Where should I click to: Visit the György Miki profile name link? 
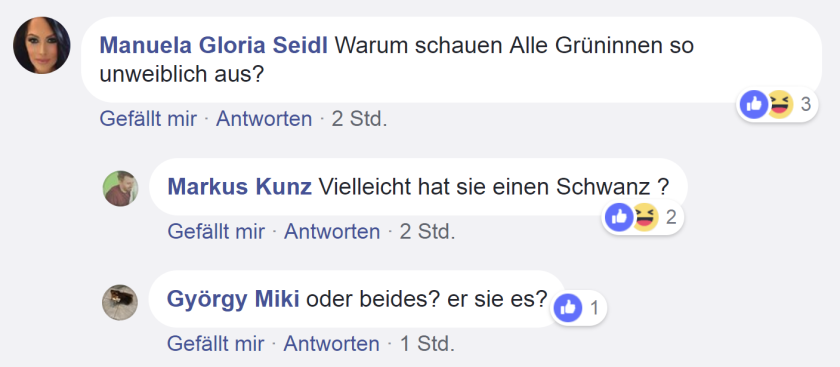[233, 299]
